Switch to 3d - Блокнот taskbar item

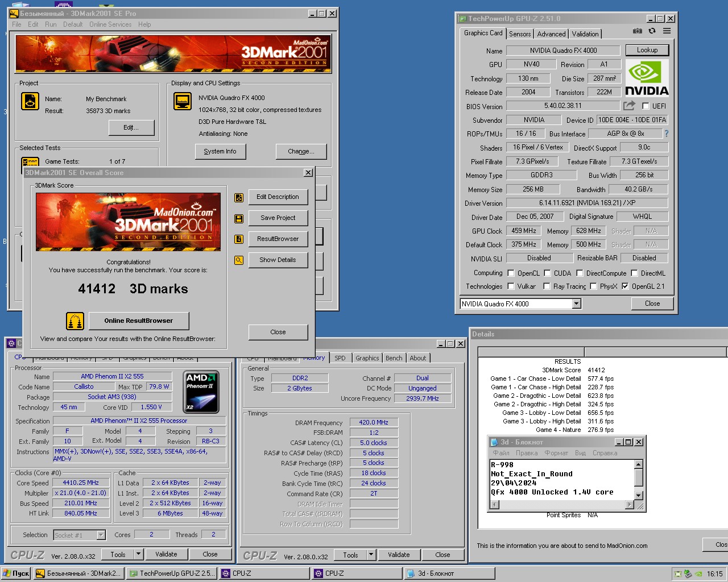click(x=449, y=573)
